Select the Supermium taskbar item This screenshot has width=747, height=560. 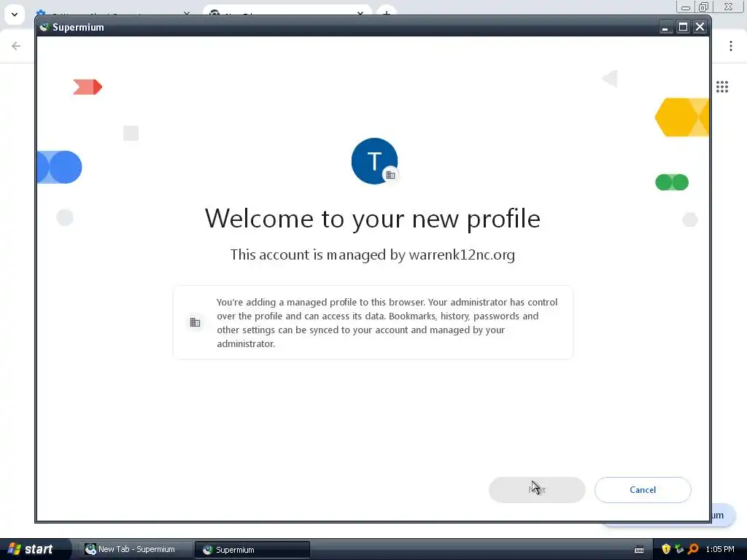point(252,550)
